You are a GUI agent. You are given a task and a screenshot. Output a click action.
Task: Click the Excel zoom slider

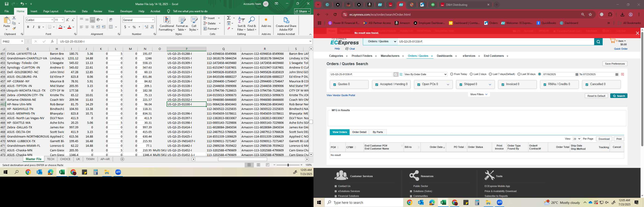pos(288,165)
